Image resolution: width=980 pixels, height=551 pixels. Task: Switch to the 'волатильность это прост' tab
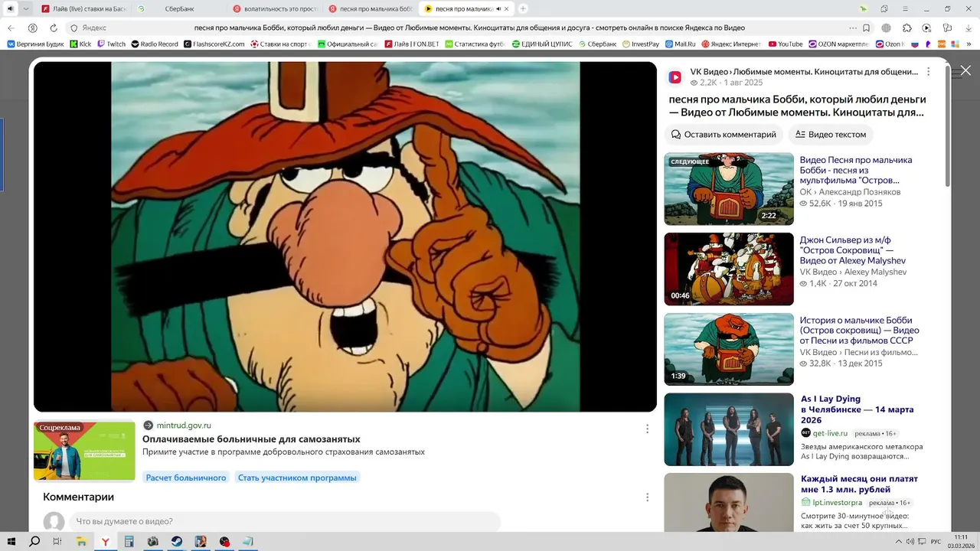[276, 8]
